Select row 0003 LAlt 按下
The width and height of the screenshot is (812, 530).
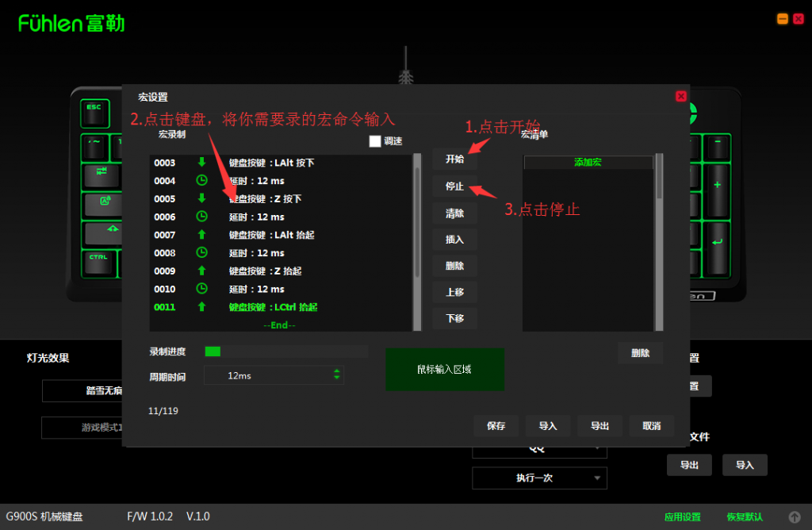tap(282, 163)
